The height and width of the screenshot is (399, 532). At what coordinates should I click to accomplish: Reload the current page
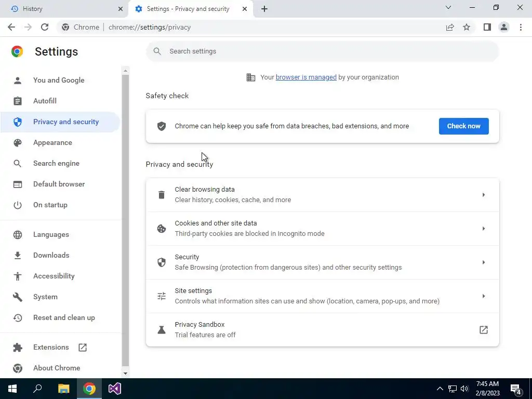click(45, 27)
